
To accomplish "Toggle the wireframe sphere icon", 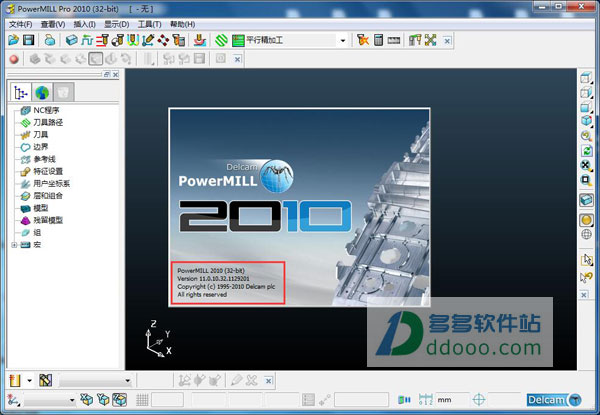I will pyautogui.click(x=586, y=234).
